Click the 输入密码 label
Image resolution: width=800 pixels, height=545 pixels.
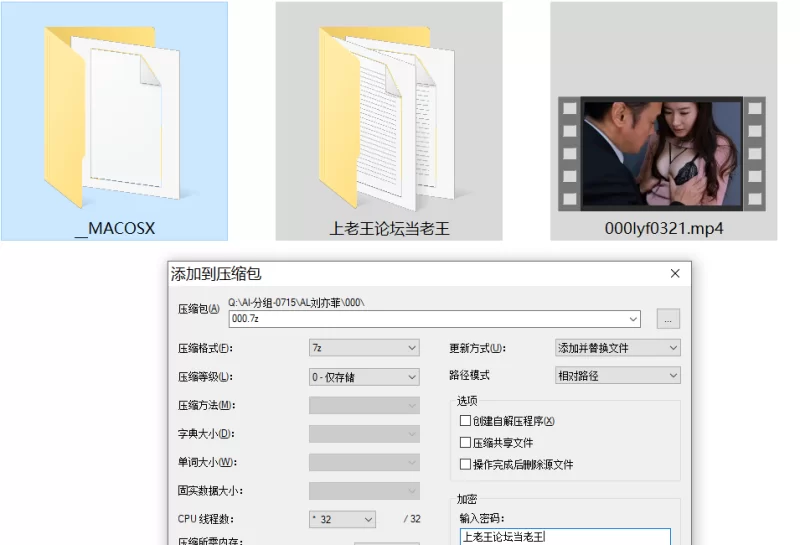point(482,519)
